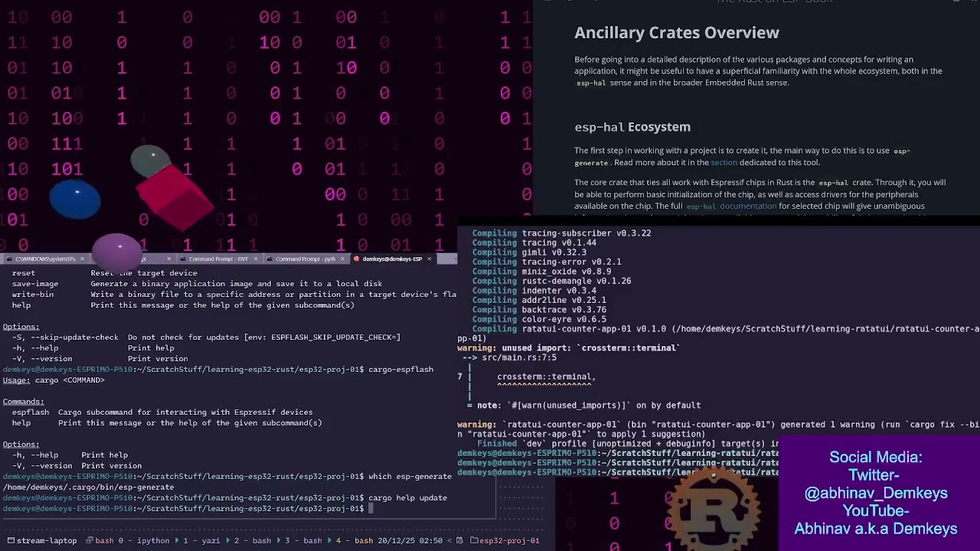Click the blue sphere in the animation
Screen dimensions: 980x551
click(75, 199)
